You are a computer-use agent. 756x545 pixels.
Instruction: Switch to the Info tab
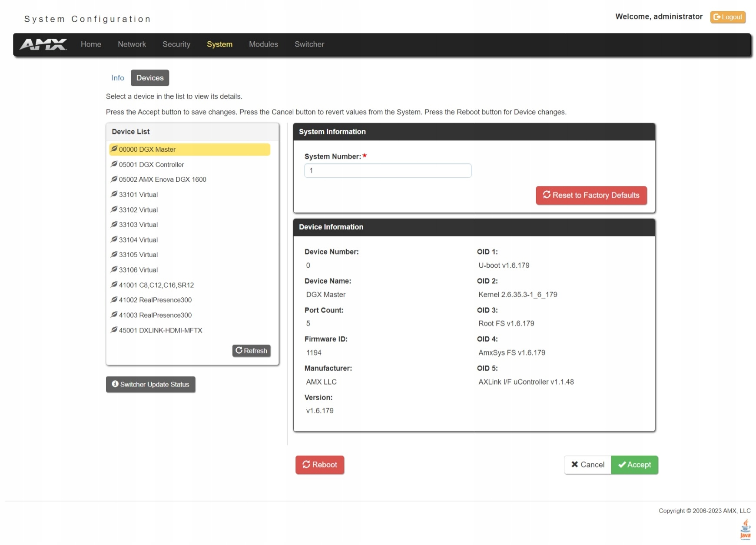118,78
